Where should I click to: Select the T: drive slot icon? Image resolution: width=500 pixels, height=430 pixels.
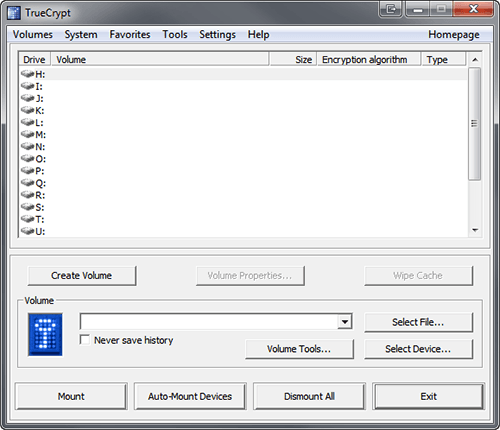pyautogui.click(x=27, y=219)
